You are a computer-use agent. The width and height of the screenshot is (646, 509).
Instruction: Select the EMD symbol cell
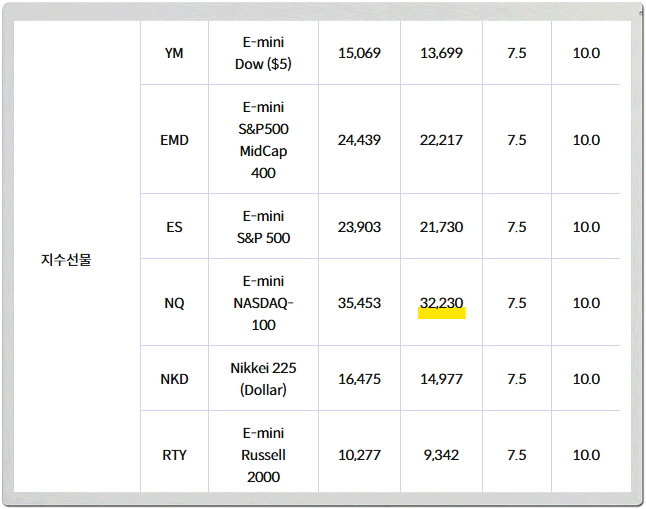tap(174, 140)
